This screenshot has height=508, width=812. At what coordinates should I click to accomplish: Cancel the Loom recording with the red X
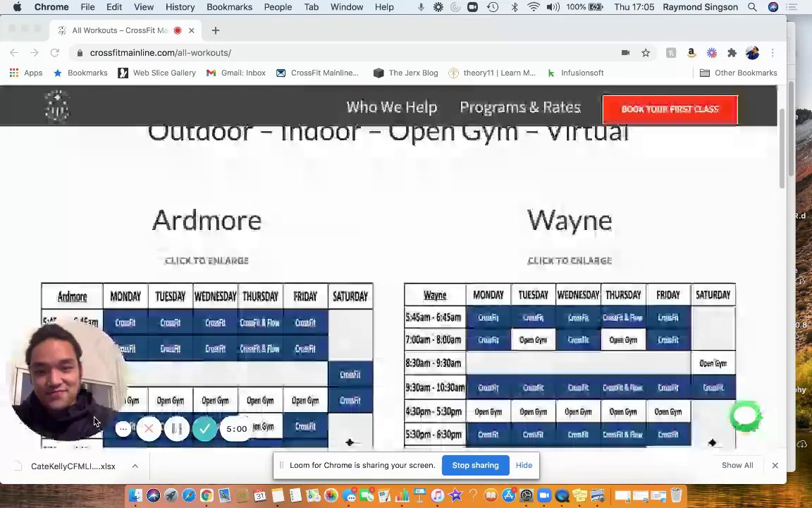coord(149,429)
